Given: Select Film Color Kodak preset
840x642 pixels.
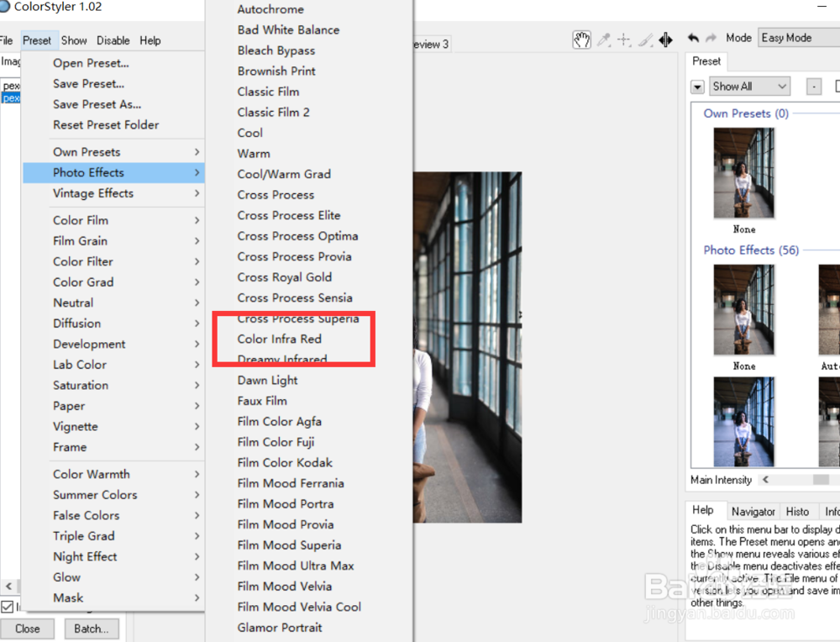Looking at the screenshot, I should tap(285, 463).
